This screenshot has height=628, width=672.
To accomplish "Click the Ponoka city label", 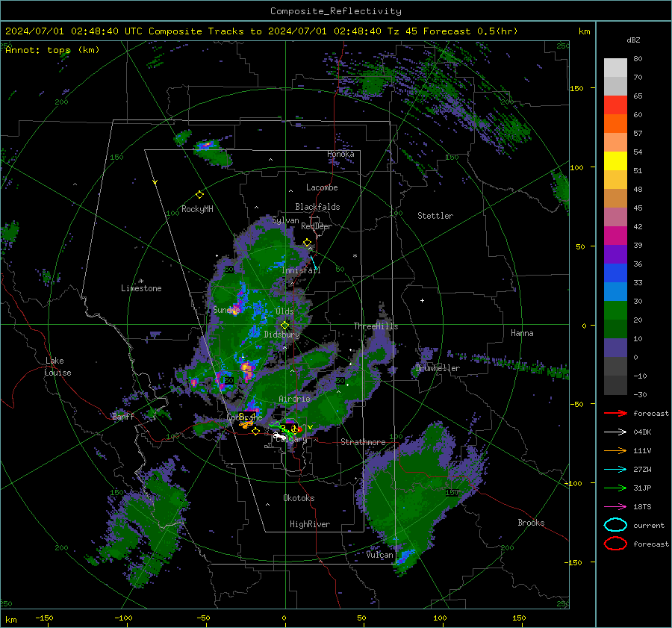I will click(x=340, y=154).
